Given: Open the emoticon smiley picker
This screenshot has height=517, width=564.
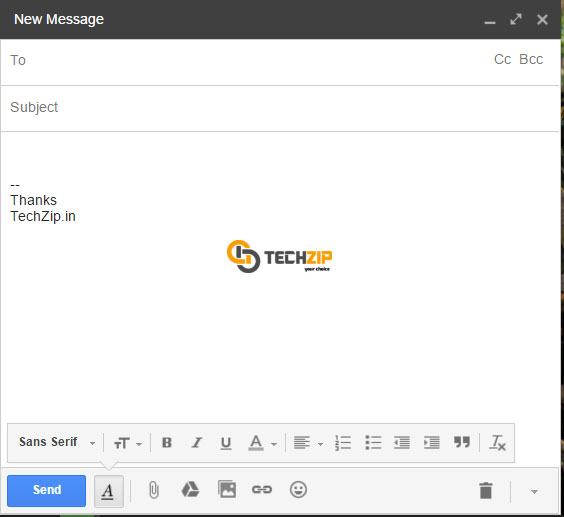Looking at the screenshot, I should coord(298,490).
